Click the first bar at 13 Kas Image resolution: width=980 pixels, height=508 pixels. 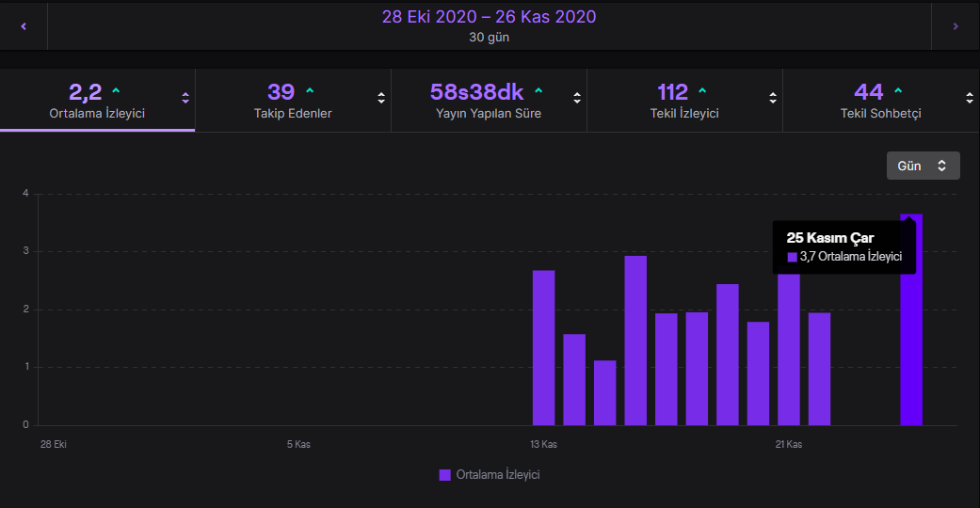[x=544, y=348]
